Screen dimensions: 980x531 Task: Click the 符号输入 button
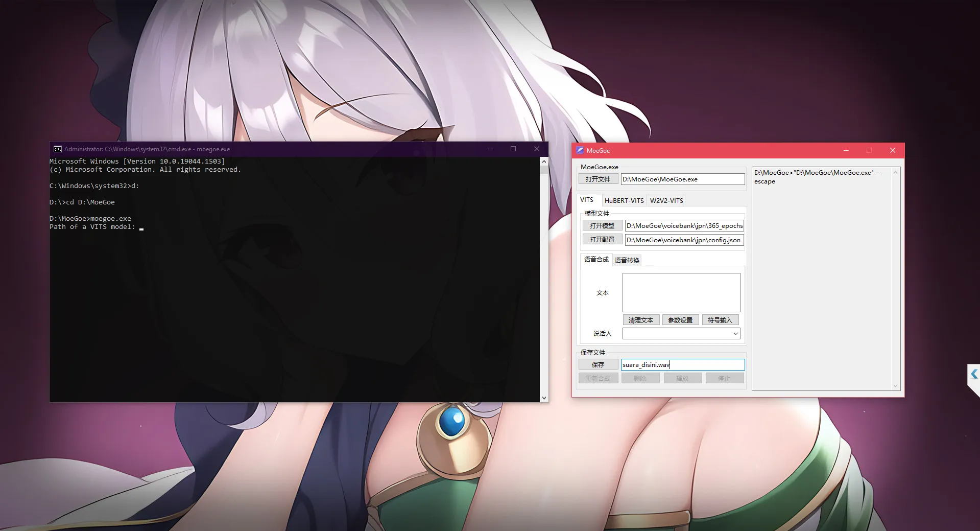(x=720, y=320)
